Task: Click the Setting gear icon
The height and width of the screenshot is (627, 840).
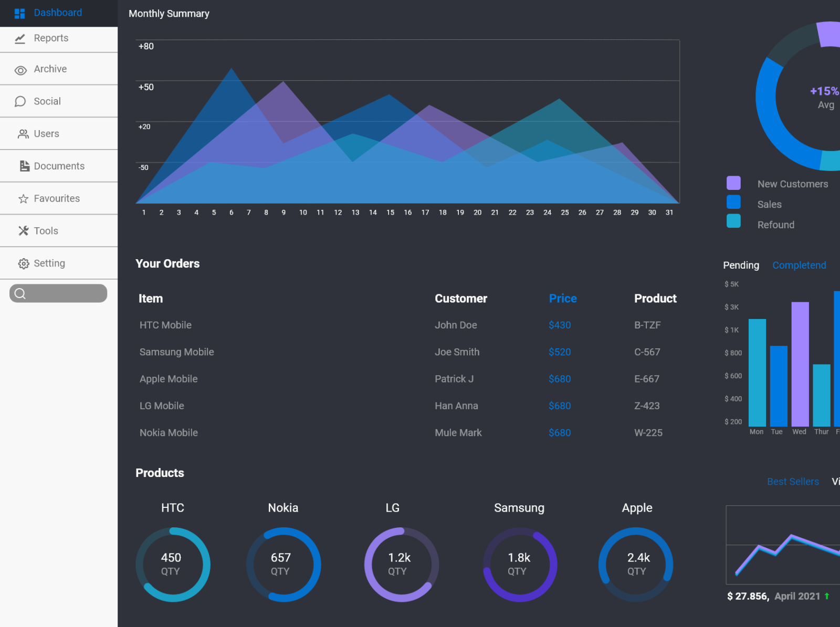Action: (x=24, y=263)
